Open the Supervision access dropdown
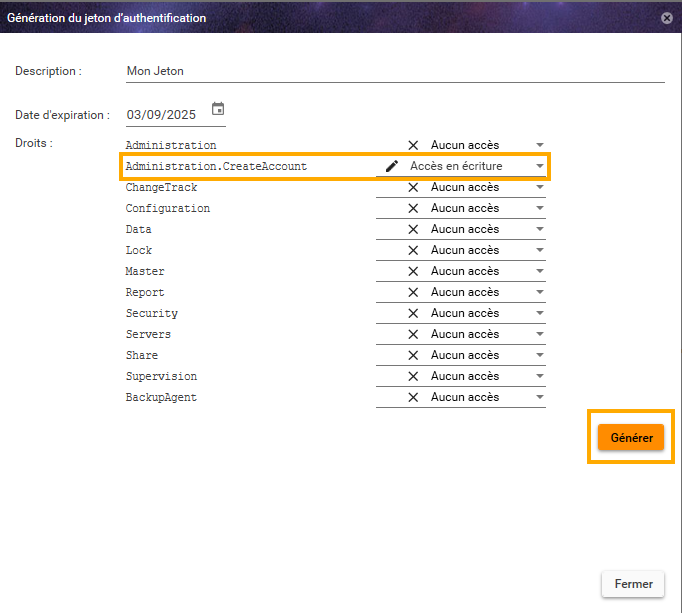Image resolution: width=682 pixels, height=613 pixels. tap(539, 376)
